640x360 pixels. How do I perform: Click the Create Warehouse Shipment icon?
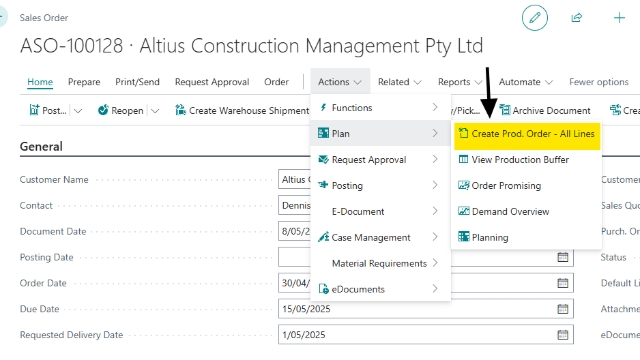pyautogui.click(x=180, y=110)
